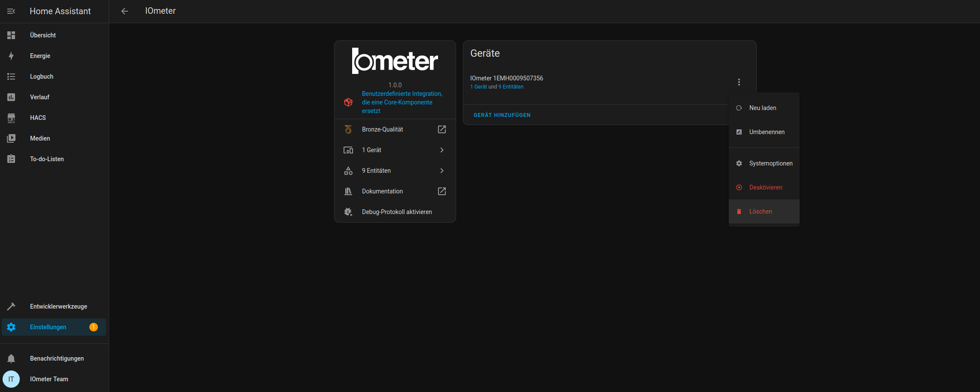Select Umbenennen from the menu
This screenshot has width=980, height=392.
(x=764, y=132)
